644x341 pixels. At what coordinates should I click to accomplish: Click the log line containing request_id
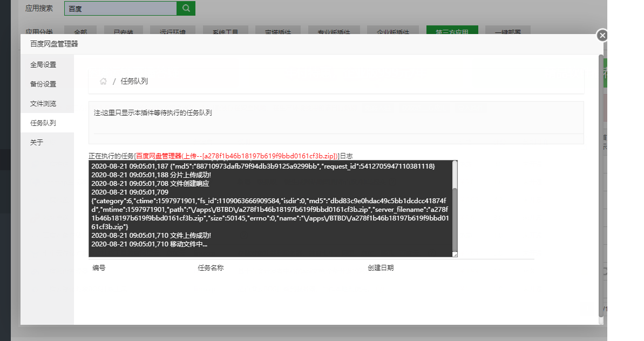263,166
